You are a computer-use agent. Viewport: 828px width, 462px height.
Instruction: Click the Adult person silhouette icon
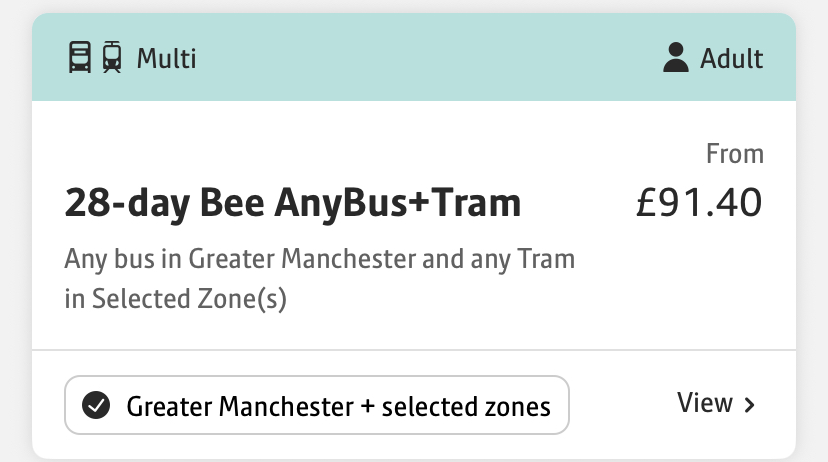coord(676,57)
